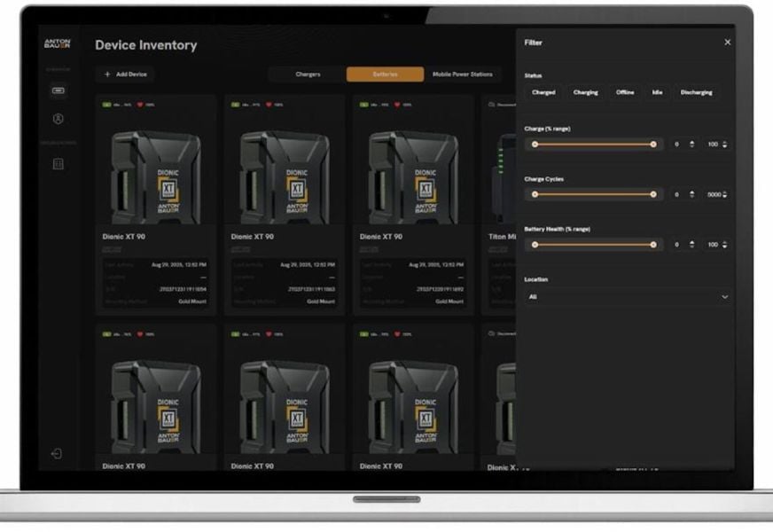Toggle the Idle status filter
Image resolution: width=773 pixels, height=532 pixels.
coord(657,93)
